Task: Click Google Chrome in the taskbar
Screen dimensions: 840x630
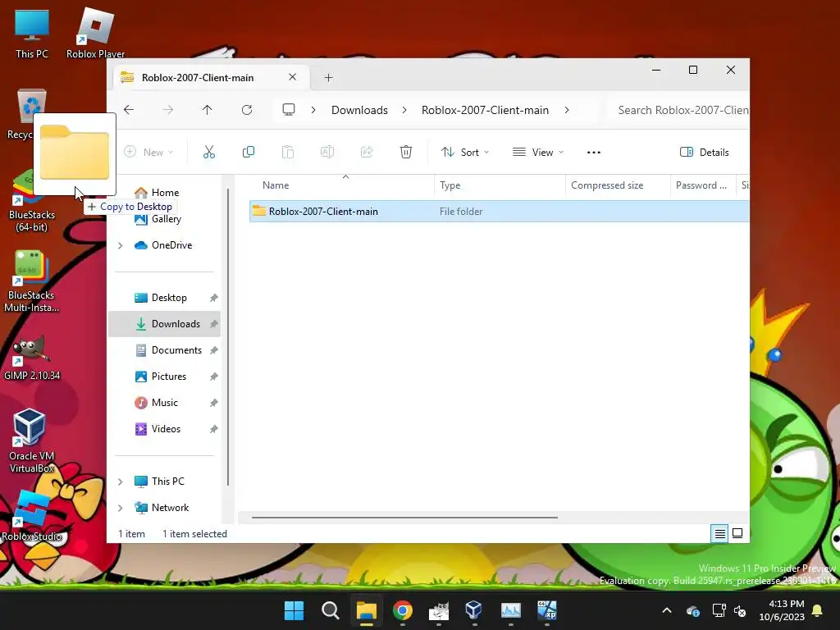Action: pos(402,610)
